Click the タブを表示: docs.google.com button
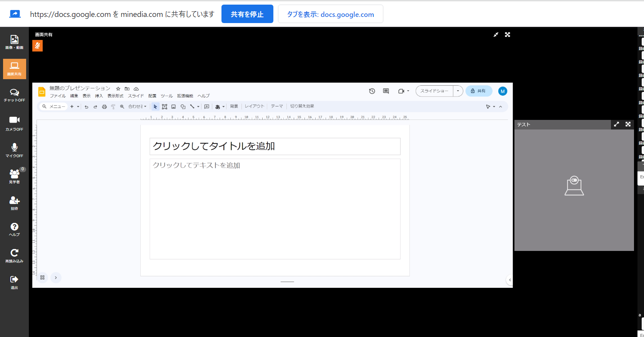Viewport: 644px width, 337px height. (330, 14)
